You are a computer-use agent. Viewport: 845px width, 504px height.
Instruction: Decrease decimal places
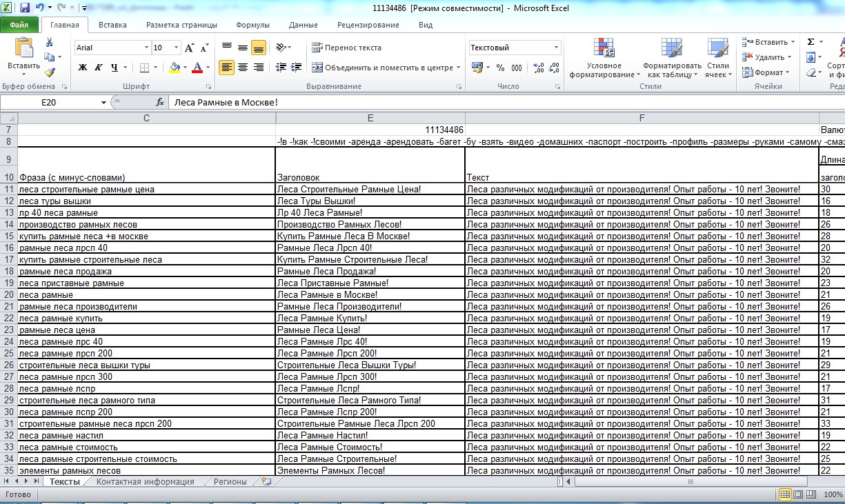[x=555, y=68]
